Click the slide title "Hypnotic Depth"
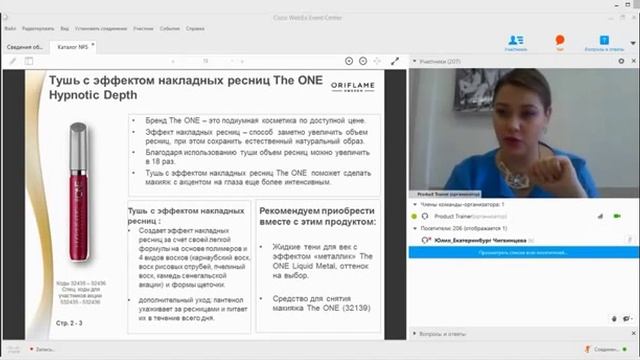The image size is (640, 360). 93,95
